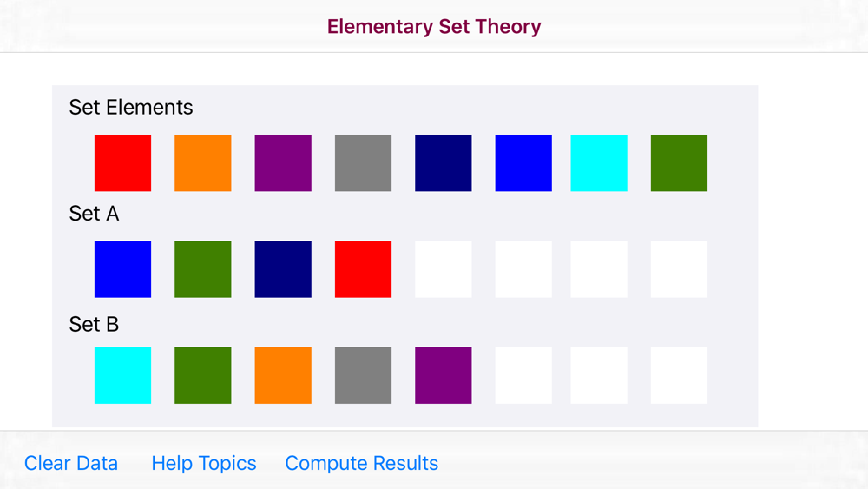Open Help Topics
This screenshot has height=489, width=868.
[204, 463]
